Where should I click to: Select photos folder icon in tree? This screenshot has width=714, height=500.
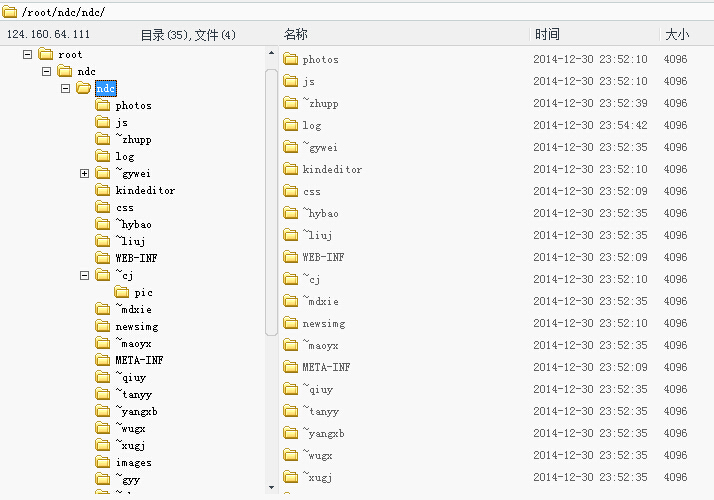[x=103, y=105]
